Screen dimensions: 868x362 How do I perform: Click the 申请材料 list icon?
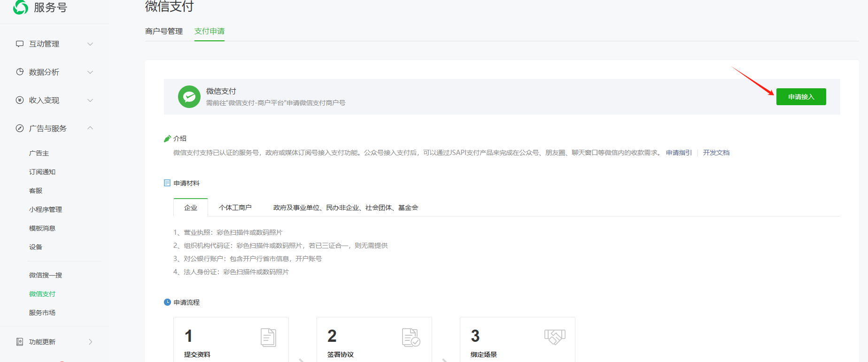pos(167,183)
